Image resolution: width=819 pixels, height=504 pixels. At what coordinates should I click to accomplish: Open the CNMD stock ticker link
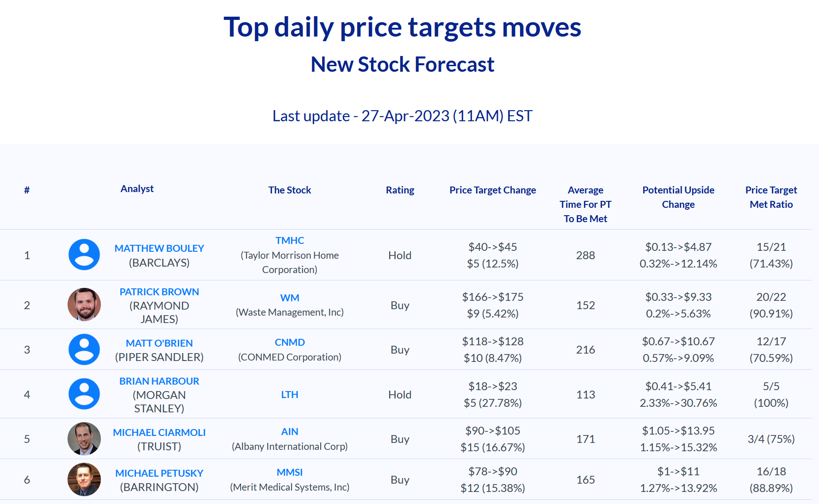(290, 342)
